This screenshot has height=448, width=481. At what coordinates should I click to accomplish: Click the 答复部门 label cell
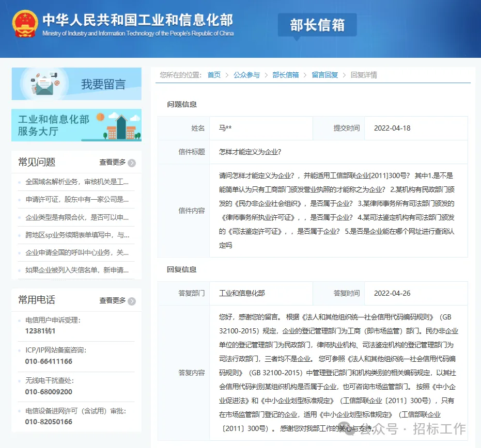(x=184, y=293)
